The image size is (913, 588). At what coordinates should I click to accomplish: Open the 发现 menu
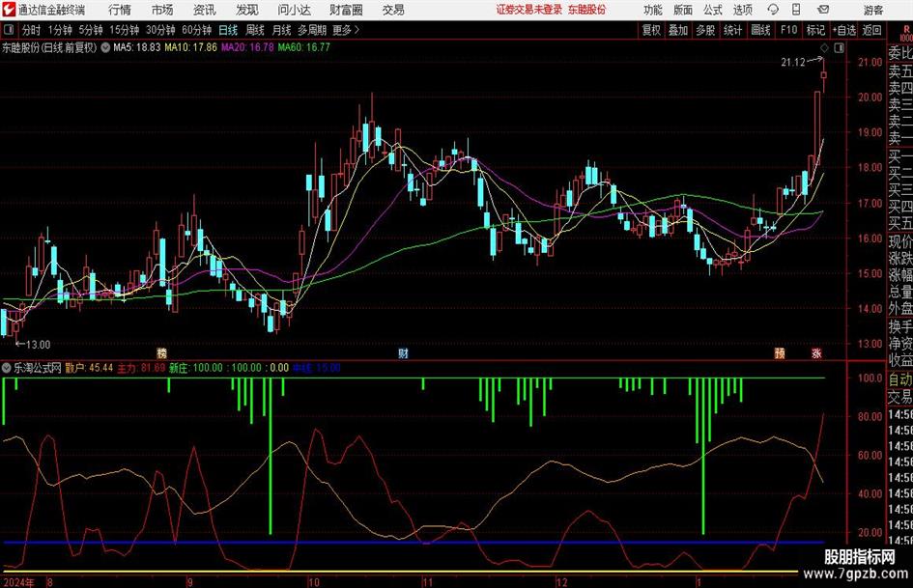click(247, 10)
